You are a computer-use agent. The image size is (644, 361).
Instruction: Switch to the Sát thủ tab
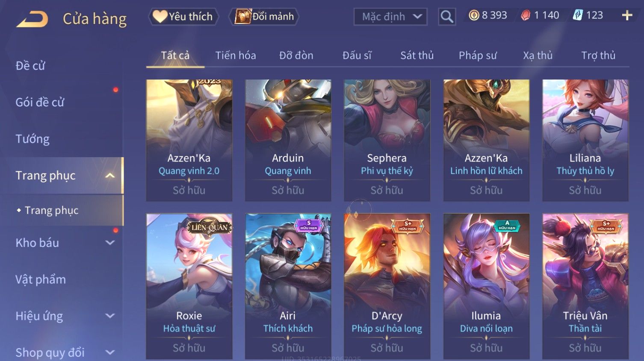pyautogui.click(x=417, y=56)
